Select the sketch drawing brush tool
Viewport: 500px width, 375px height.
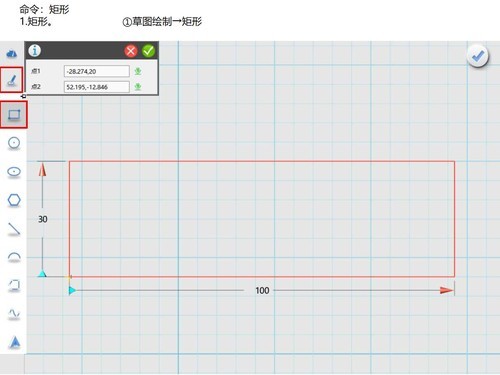[x=12, y=80]
